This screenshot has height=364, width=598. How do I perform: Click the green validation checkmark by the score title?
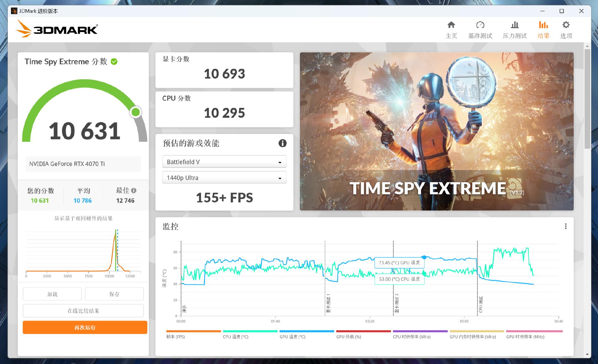coord(114,62)
